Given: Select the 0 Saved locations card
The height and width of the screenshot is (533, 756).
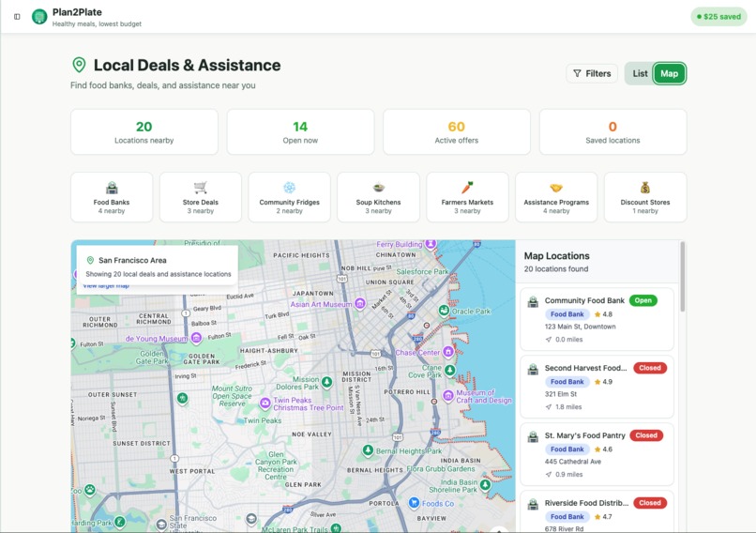Looking at the screenshot, I should click(612, 131).
